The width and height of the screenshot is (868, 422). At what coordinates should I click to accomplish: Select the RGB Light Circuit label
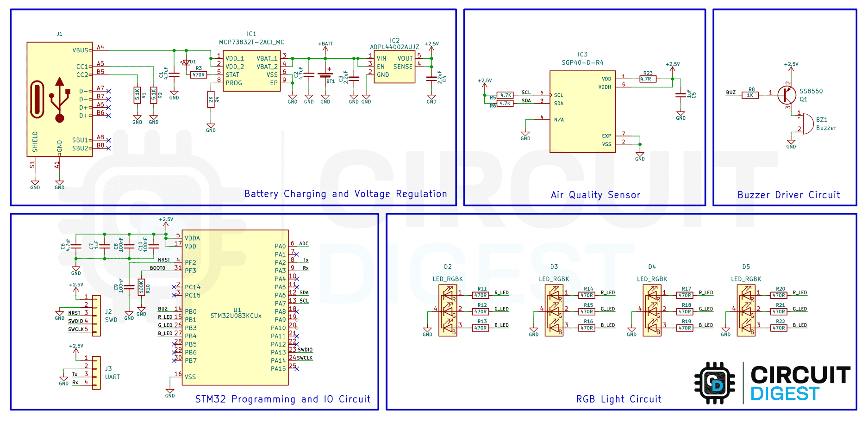618,399
